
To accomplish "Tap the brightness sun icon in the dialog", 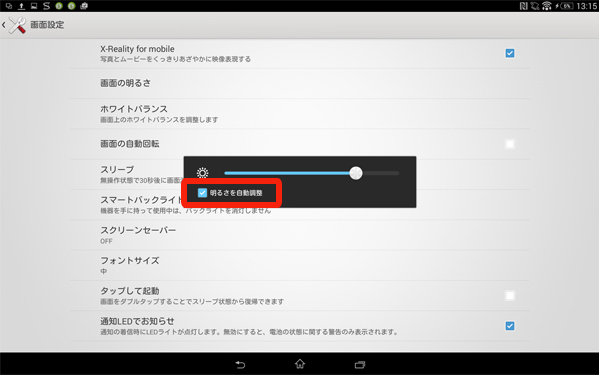I will (x=202, y=173).
